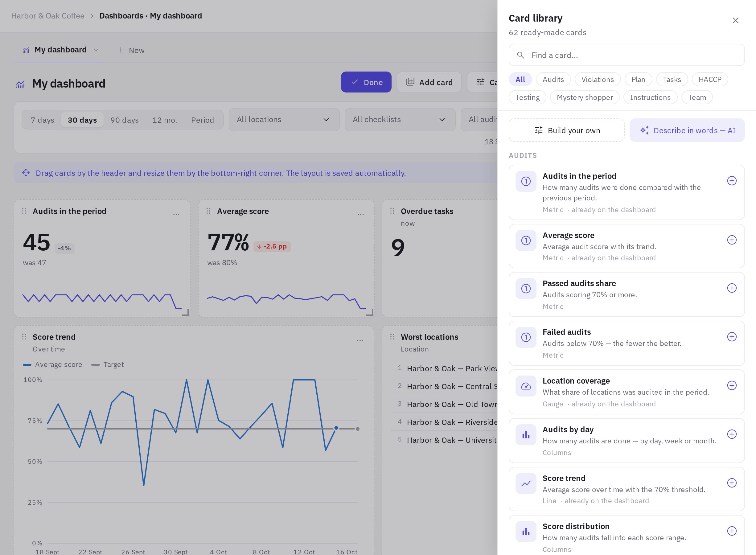Open the Score trend card options menu
Image resolution: width=756 pixels, height=555 pixels.
[360, 340]
